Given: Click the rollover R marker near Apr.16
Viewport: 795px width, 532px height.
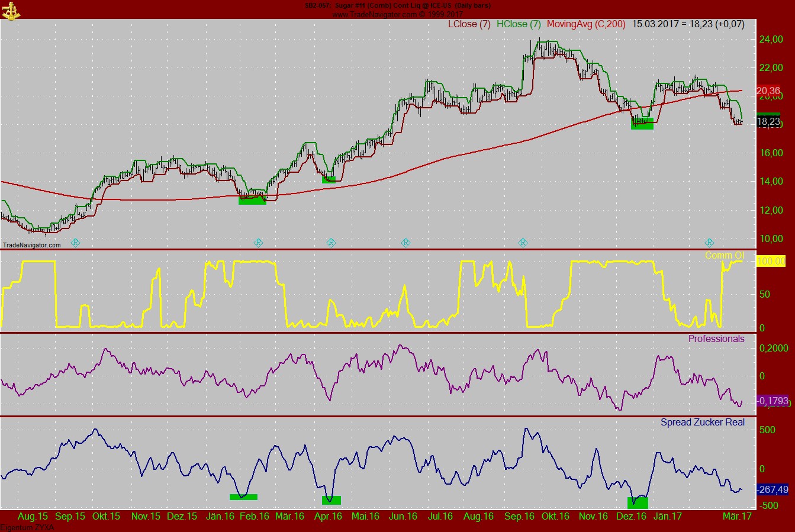Looking at the screenshot, I should pyautogui.click(x=331, y=243).
